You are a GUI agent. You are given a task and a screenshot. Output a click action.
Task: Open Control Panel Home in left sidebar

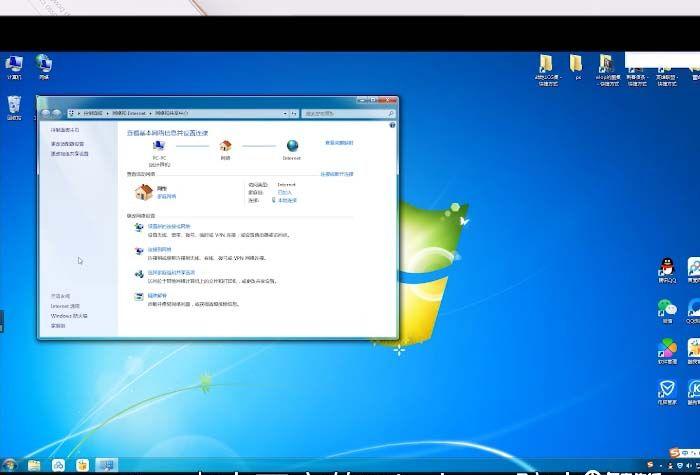tap(65, 130)
